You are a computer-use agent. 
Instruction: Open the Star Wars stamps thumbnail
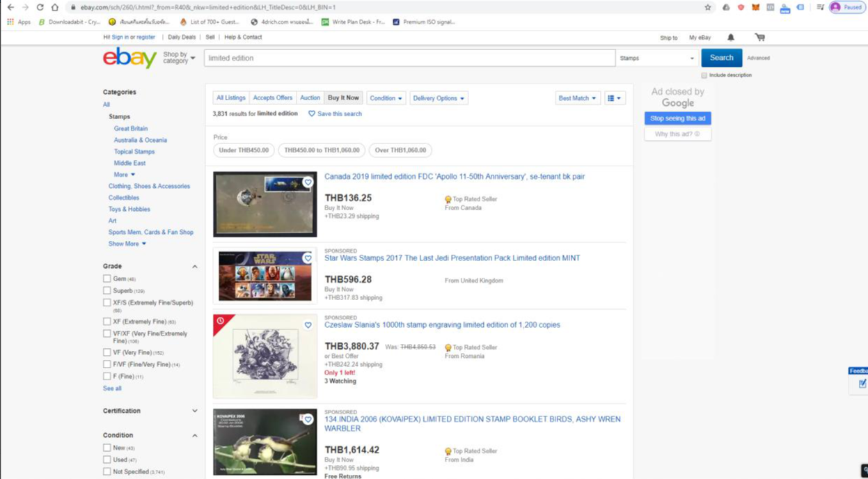pyautogui.click(x=265, y=276)
